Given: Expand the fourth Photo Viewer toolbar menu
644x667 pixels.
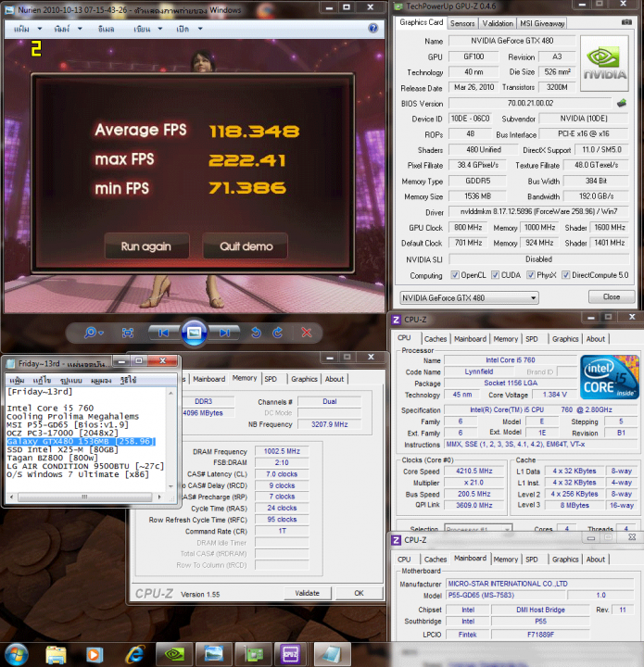Looking at the screenshot, I should tap(147, 29).
